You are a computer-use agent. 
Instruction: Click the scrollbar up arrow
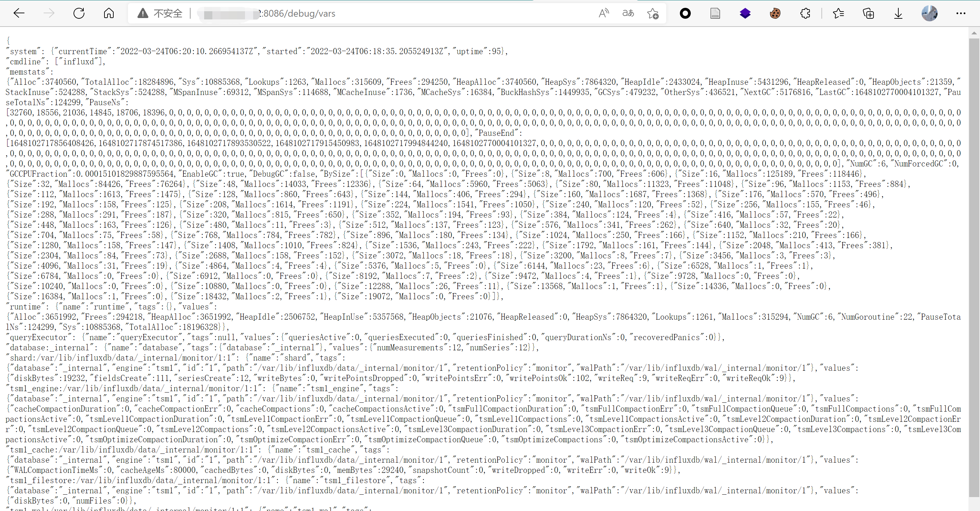pyautogui.click(x=974, y=33)
